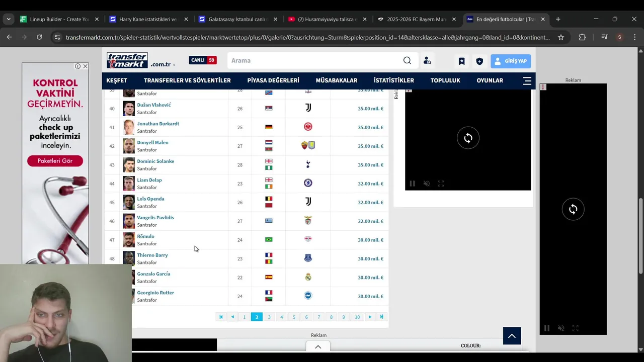Open İSTATİSTİKLER menu
Viewport: 644px width, 362px height.
394,80
